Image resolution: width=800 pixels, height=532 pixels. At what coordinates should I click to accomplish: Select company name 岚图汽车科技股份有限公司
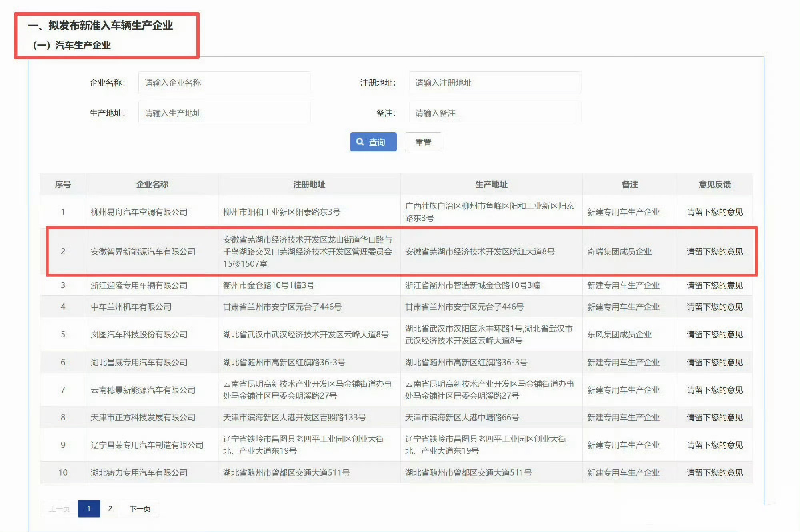[139, 334]
